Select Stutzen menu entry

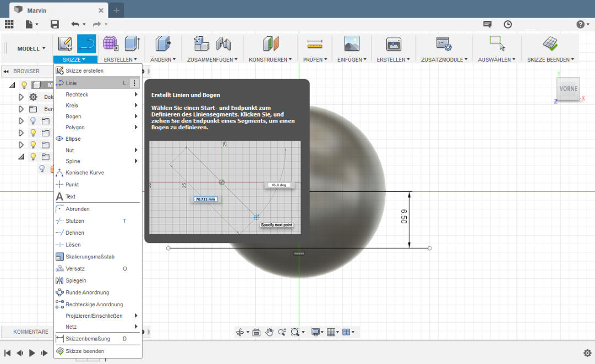pos(97,220)
